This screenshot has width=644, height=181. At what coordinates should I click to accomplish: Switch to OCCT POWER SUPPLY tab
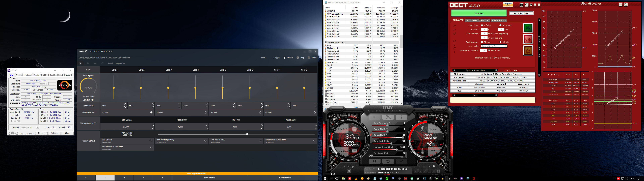[x=498, y=20]
